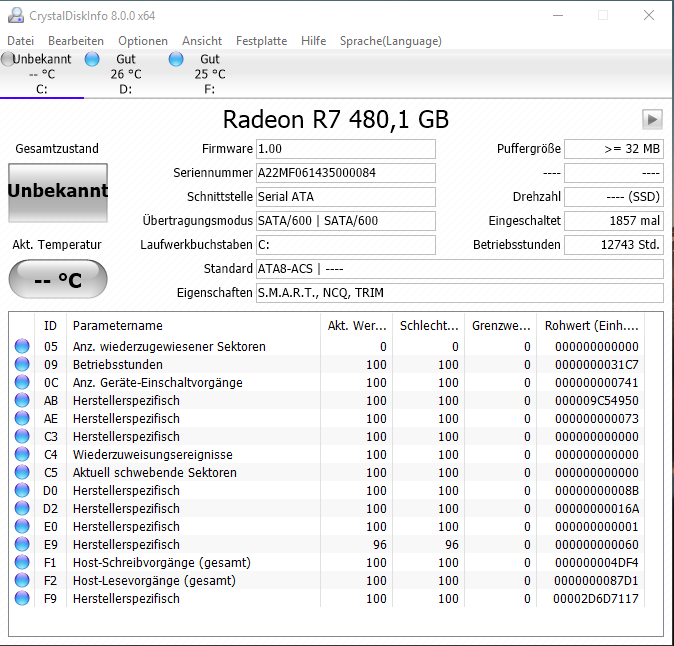674x646 pixels.
Task: Click the CrystalDiskInfo app icon in title bar
Action: [x=16, y=15]
